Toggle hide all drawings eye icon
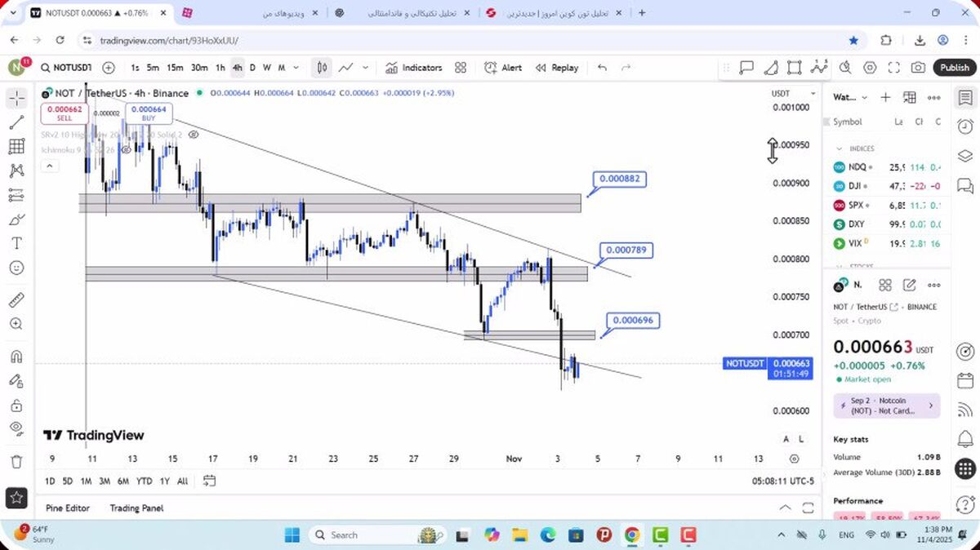 coord(16,428)
